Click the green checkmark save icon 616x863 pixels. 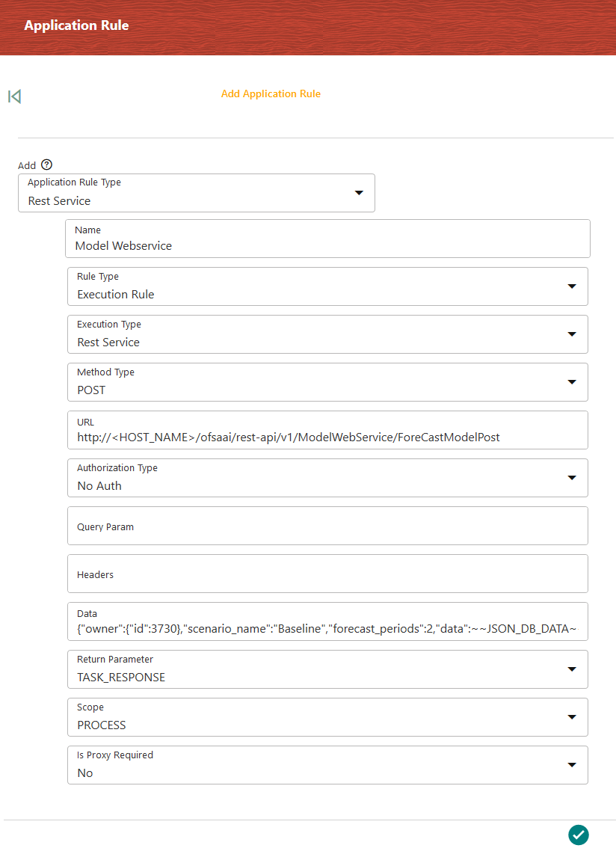pos(578,835)
